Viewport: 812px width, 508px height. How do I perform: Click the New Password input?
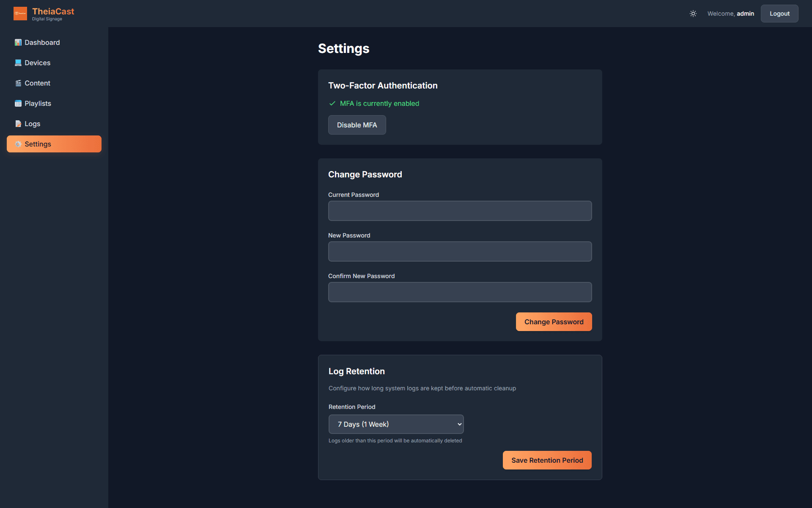pyautogui.click(x=460, y=251)
